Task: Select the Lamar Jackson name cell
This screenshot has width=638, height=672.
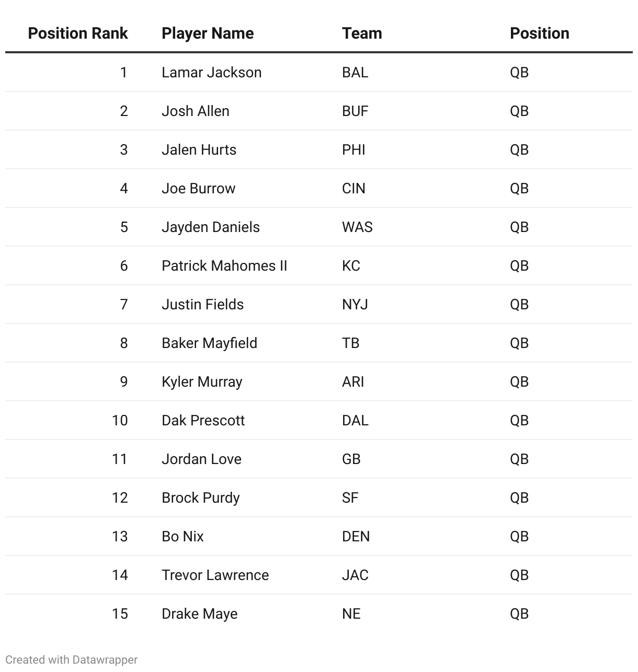Action: [211, 72]
